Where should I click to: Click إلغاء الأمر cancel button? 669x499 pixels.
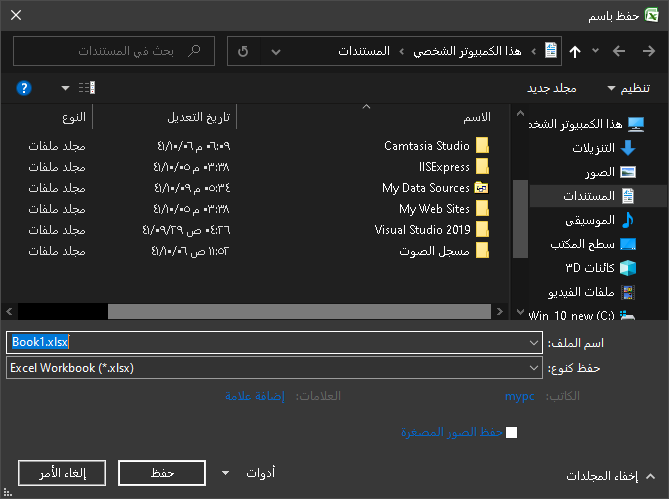(x=62, y=473)
